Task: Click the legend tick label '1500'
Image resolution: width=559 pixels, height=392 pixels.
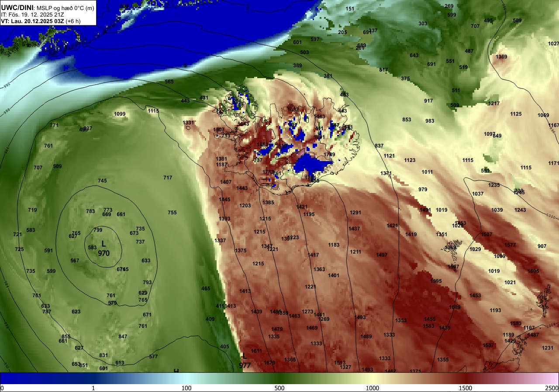Action: 466,388
